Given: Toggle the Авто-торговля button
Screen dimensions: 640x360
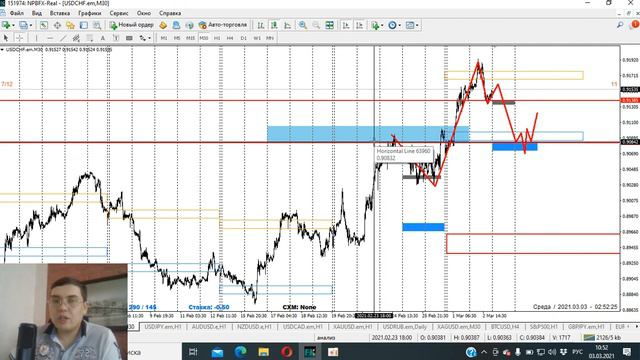Looking at the screenshot, I should tap(223, 25).
